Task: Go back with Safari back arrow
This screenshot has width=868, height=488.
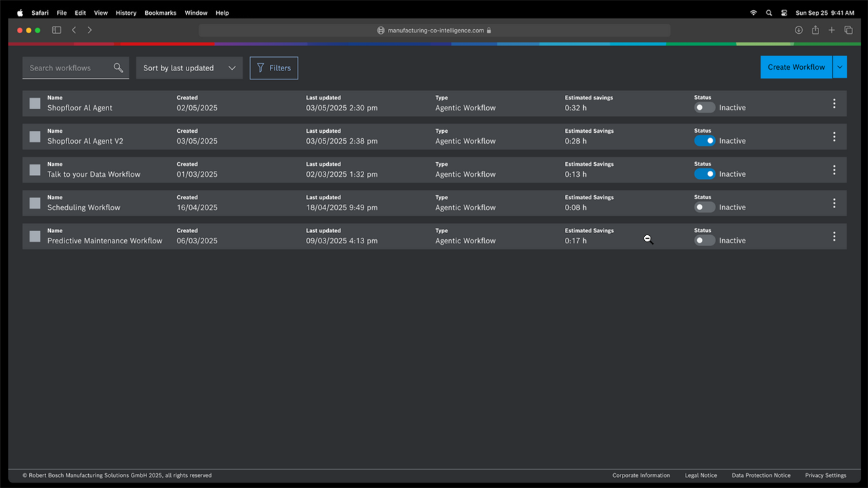Action: [74, 30]
